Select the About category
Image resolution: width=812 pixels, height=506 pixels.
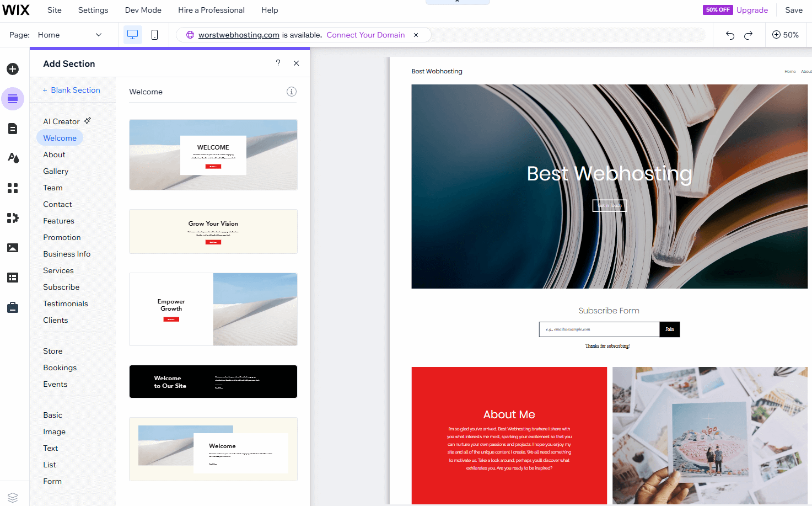tap(54, 155)
